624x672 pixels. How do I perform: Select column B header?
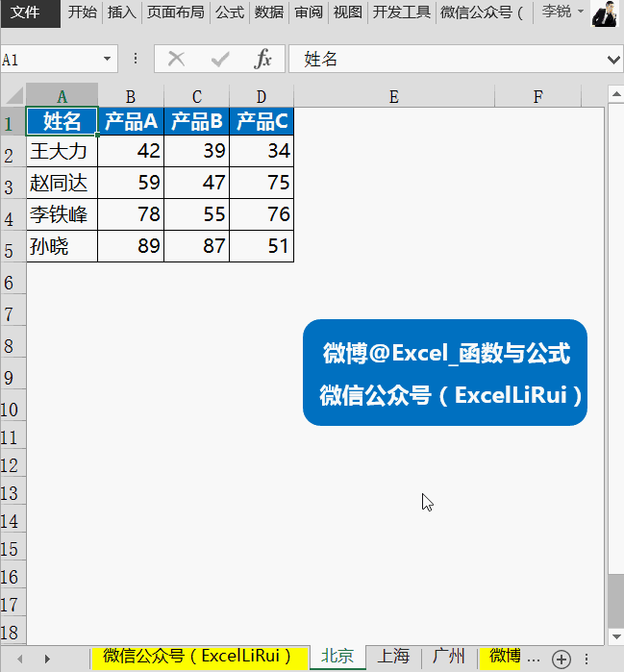(x=131, y=96)
